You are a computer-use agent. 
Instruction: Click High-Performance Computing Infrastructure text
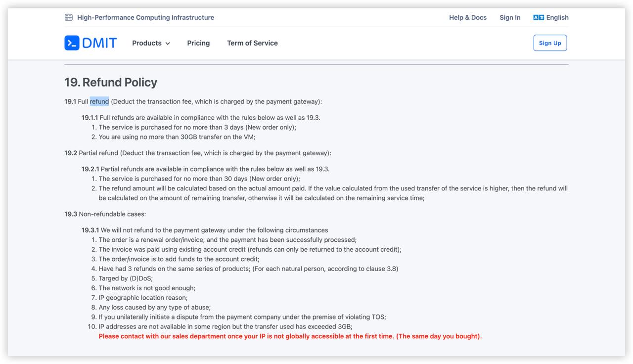click(145, 17)
